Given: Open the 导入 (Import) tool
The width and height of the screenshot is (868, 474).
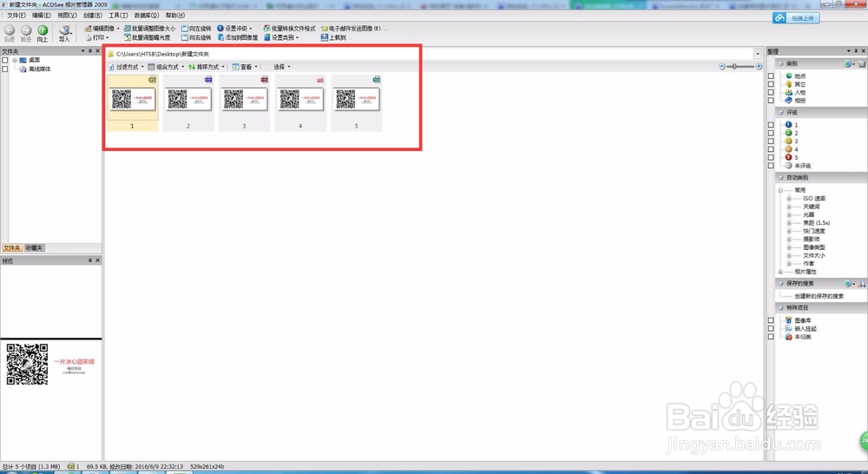Looking at the screenshot, I should [x=65, y=33].
